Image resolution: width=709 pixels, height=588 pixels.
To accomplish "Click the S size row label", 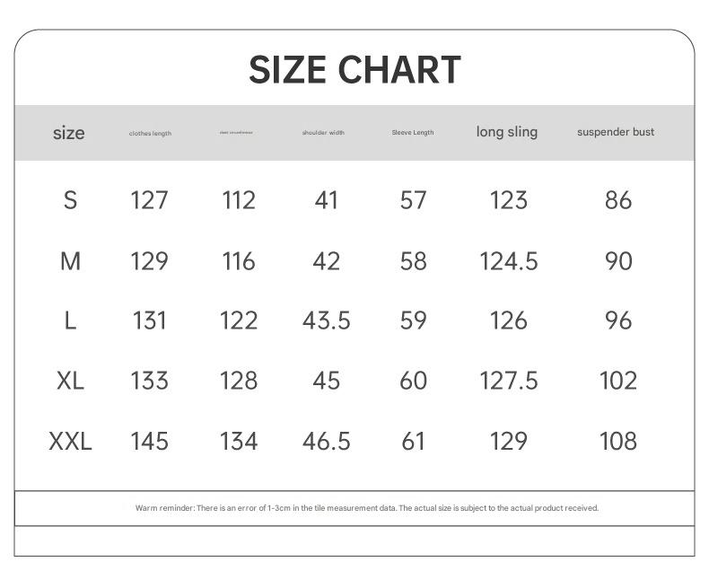I will pyautogui.click(x=70, y=200).
